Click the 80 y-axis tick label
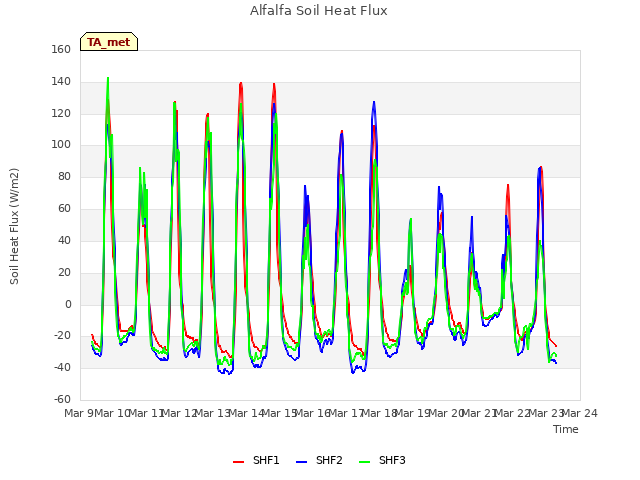 (64, 176)
